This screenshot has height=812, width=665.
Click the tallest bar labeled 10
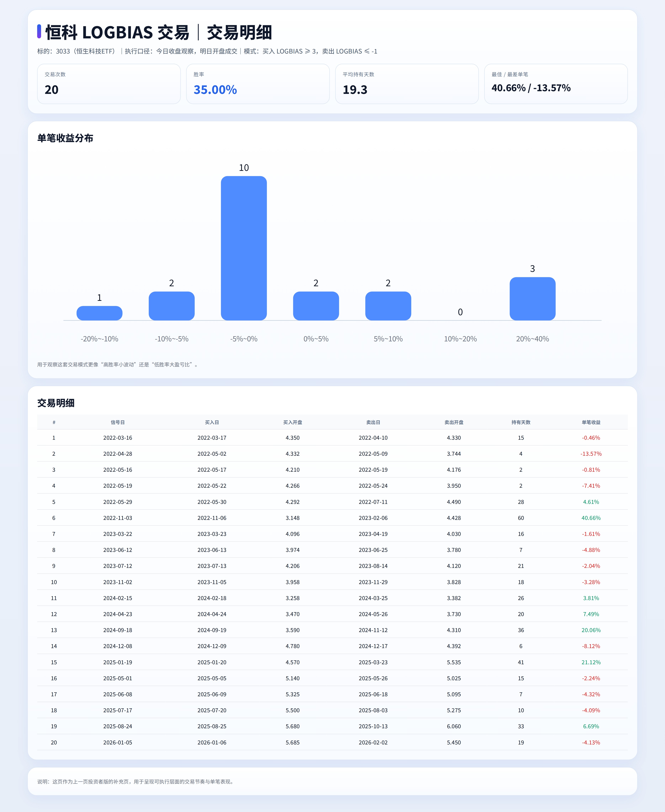(x=244, y=248)
